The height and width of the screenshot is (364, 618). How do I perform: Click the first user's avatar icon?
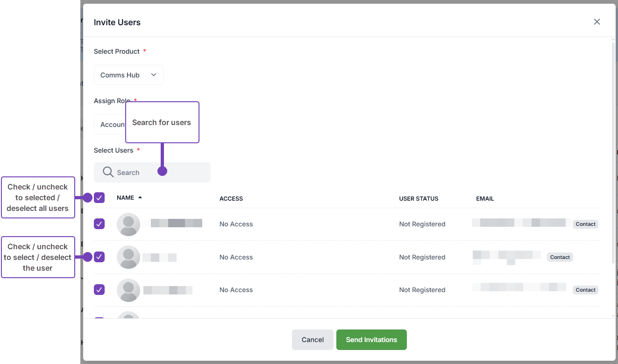pos(128,224)
